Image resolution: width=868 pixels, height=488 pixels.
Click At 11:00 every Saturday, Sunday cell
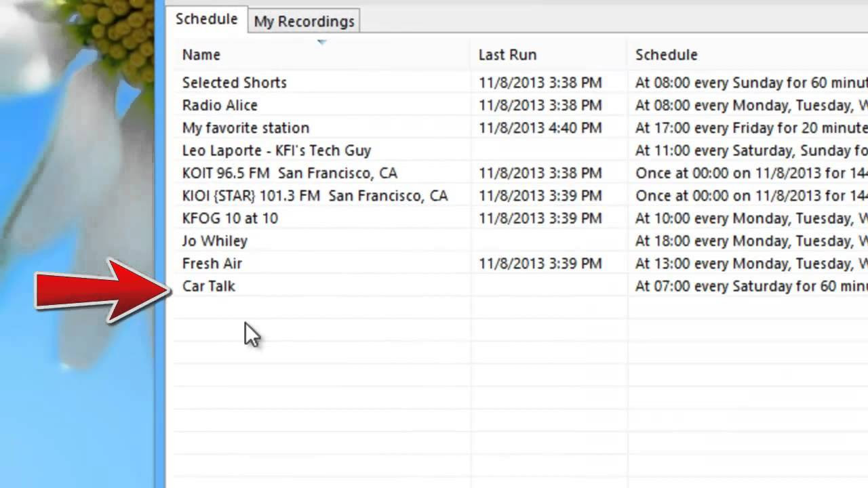pos(751,150)
